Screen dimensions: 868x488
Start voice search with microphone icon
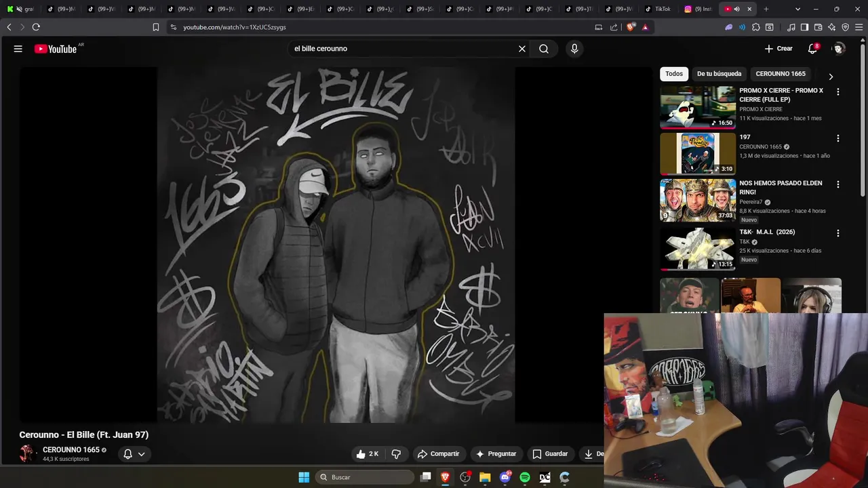coord(574,49)
